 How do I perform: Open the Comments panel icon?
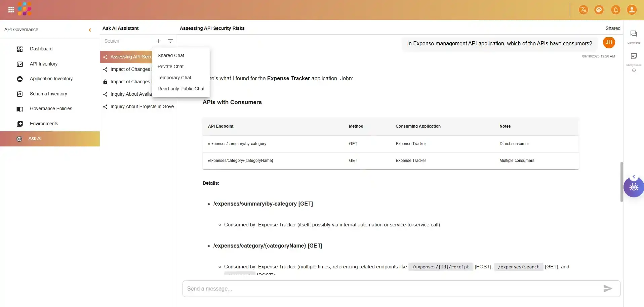[x=634, y=34]
